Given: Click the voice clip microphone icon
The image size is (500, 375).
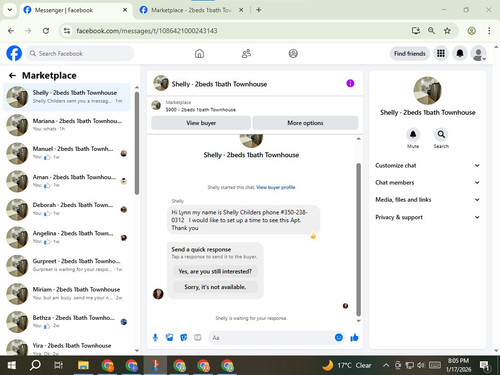Looking at the screenshot, I should tap(155, 338).
